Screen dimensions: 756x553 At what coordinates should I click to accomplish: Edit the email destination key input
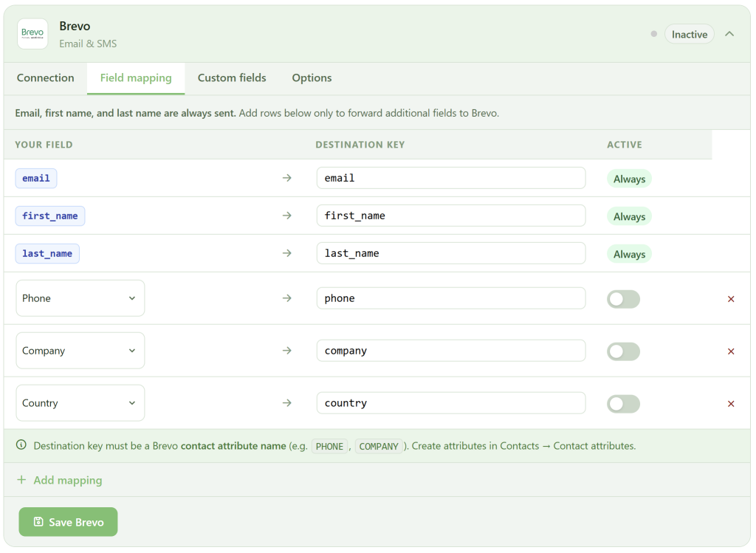451,178
